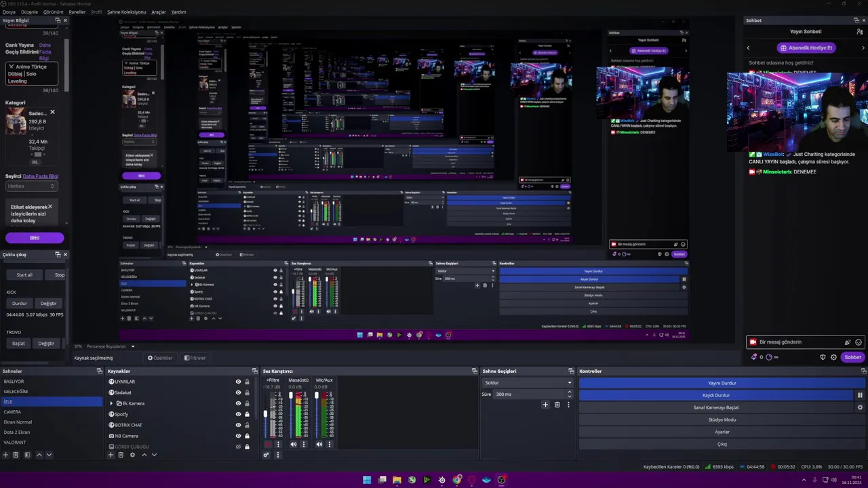Open Paneller menu
The image size is (868, 488).
click(x=77, y=12)
